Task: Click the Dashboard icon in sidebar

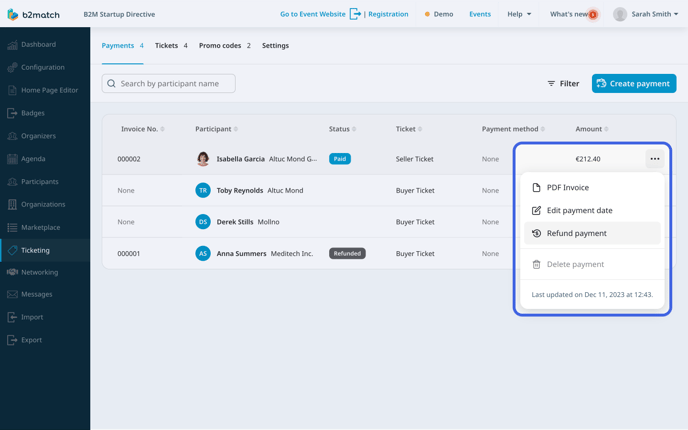Action: (x=12, y=45)
